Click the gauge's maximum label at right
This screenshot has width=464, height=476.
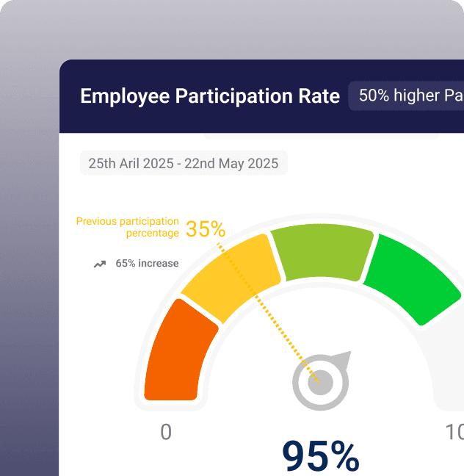pos(454,433)
